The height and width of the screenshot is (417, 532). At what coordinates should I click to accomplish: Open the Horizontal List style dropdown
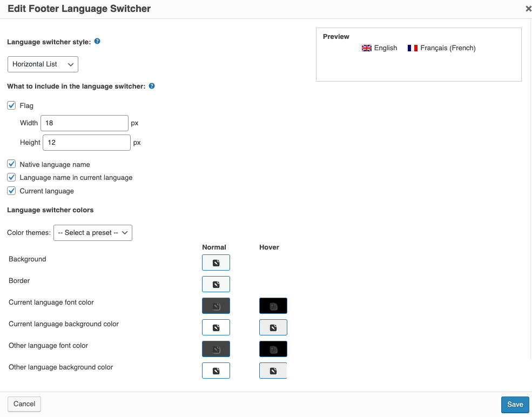43,64
